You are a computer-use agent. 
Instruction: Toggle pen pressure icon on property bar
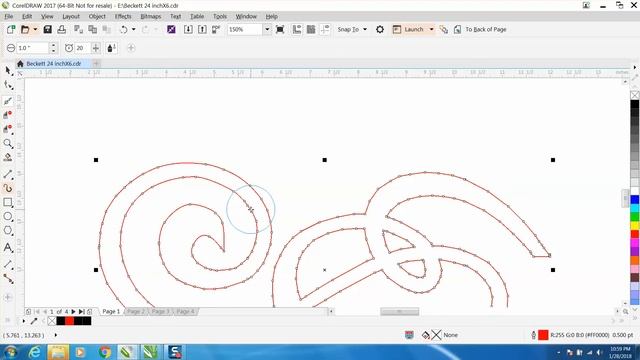tap(111, 48)
